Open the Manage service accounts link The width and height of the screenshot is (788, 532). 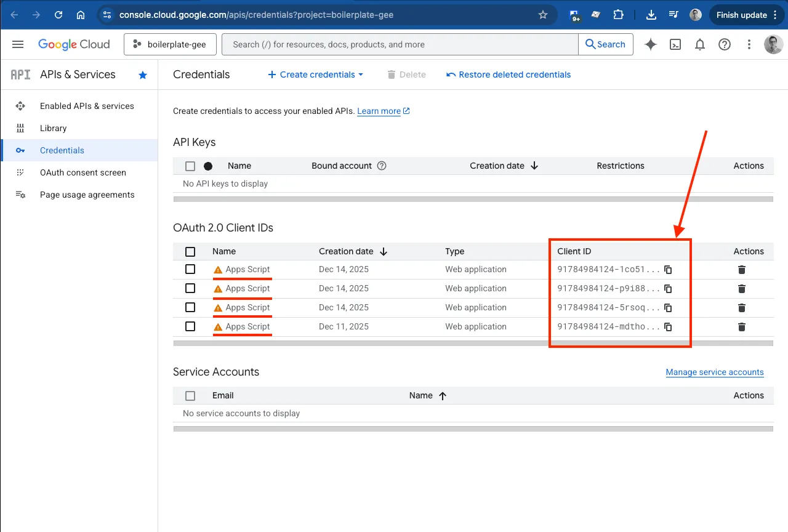click(715, 372)
